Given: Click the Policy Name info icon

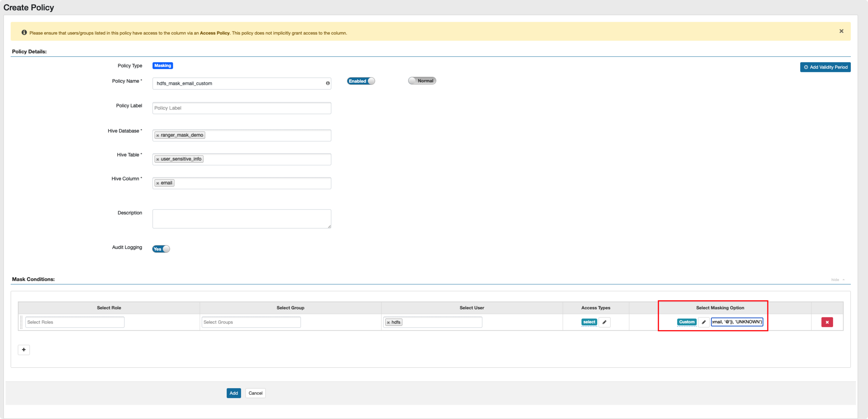Looking at the screenshot, I should pyautogui.click(x=328, y=83).
